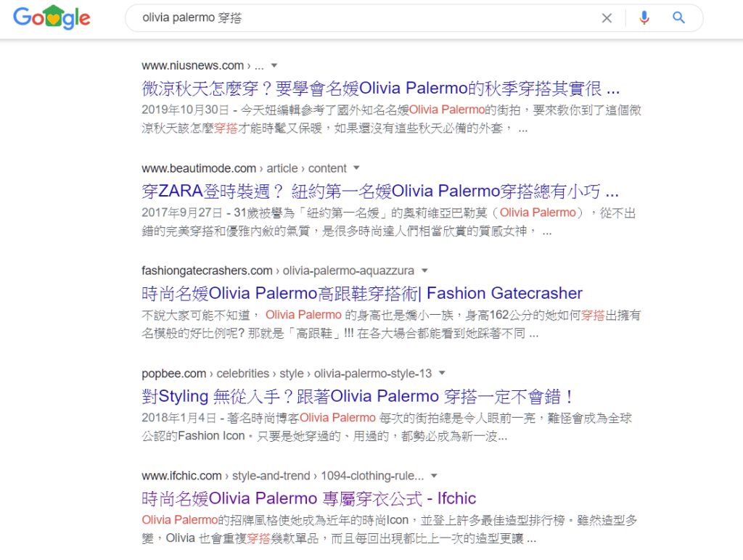The height and width of the screenshot is (560, 743).
Task: Open the niusnews autumn outfit article title
Action: (x=380, y=89)
